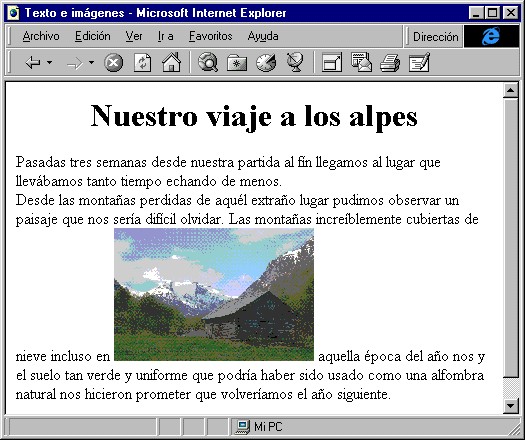Open the Favoritos menu
The height and width of the screenshot is (440, 525).
(x=210, y=36)
